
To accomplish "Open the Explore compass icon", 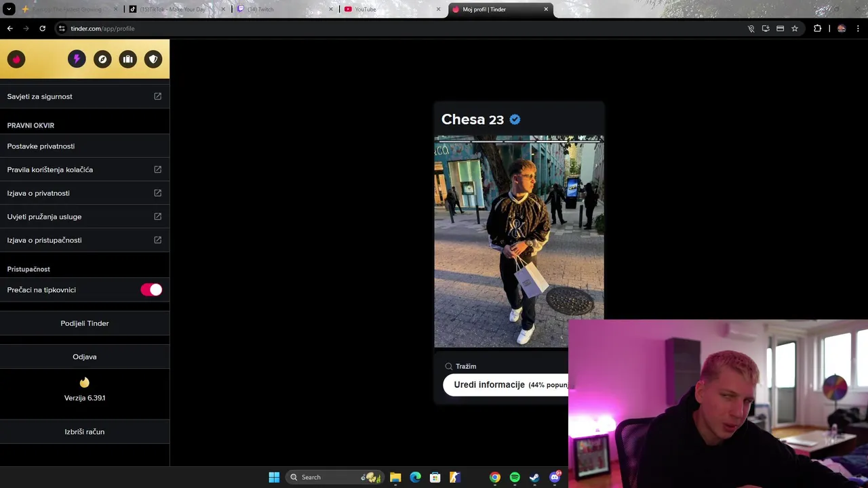I will (x=102, y=59).
